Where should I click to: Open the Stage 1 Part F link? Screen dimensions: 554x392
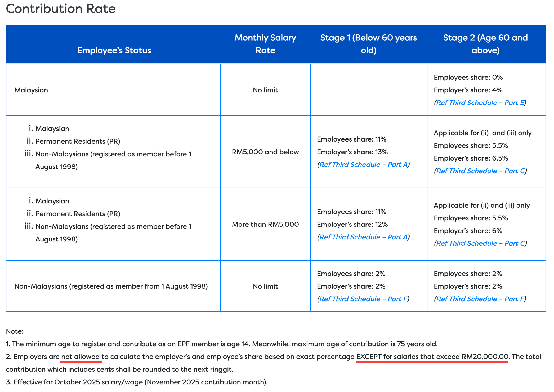point(363,299)
